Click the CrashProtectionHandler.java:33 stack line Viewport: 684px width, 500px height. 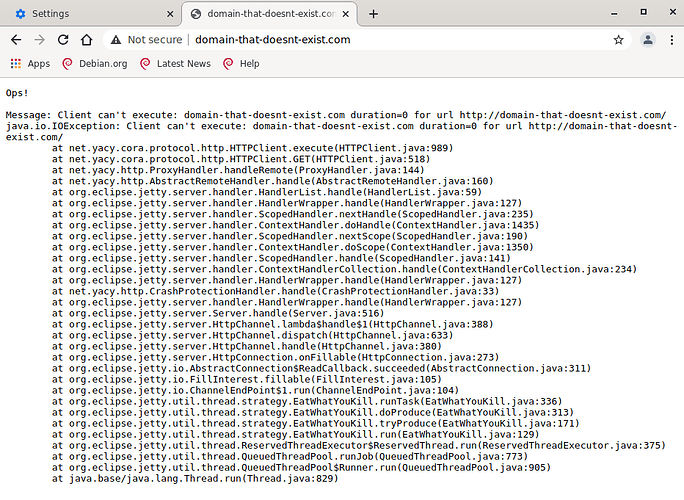click(x=276, y=291)
